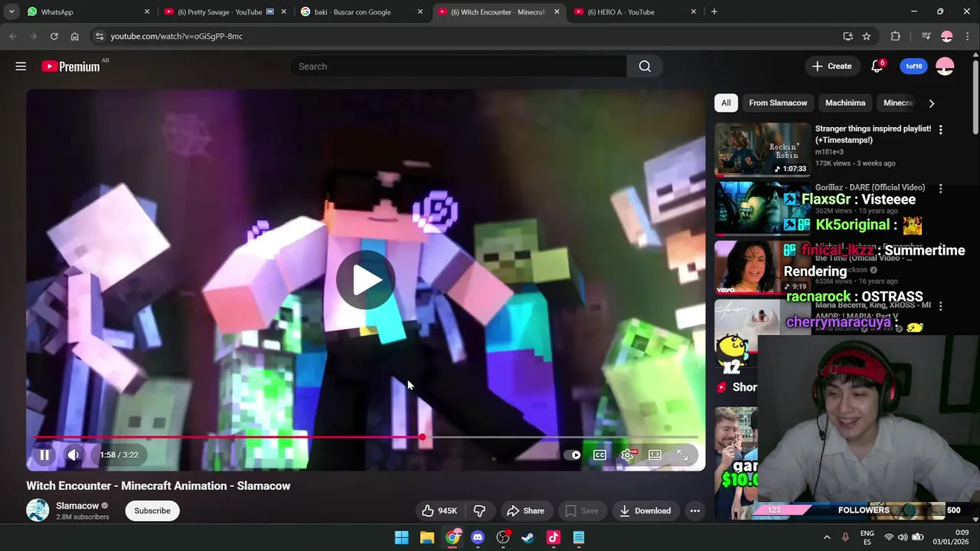The height and width of the screenshot is (551, 980).
Task: Open ENG ES language switcher
Action: tap(867, 537)
